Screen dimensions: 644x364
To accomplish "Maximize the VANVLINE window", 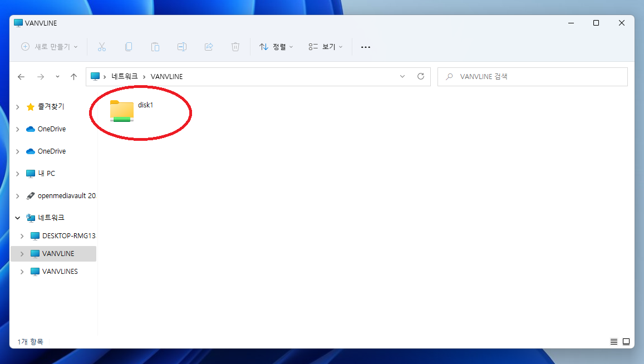I will click(596, 23).
